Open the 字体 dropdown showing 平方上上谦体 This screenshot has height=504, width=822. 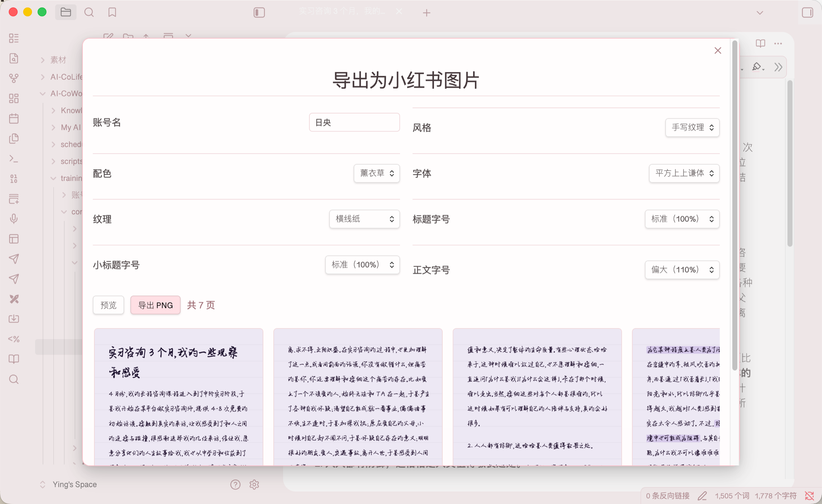point(684,173)
